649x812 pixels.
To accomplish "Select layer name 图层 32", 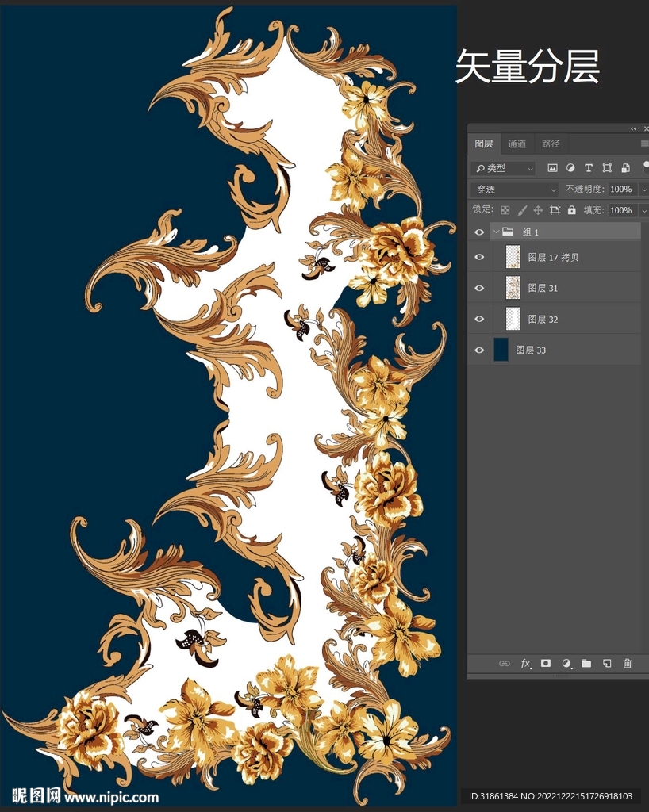I will [x=543, y=320].
